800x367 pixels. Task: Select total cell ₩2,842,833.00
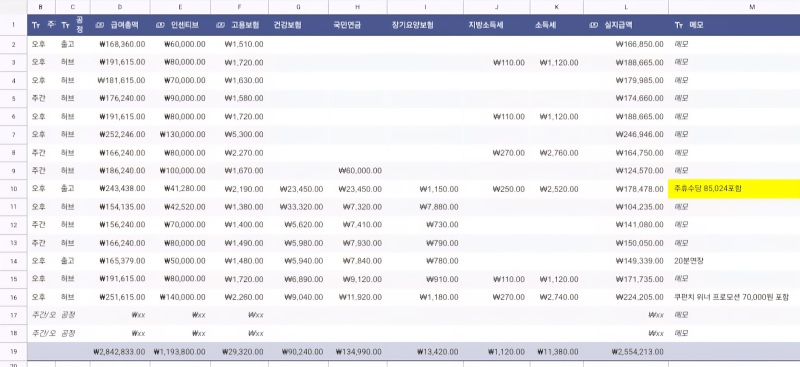coord(120,352)
